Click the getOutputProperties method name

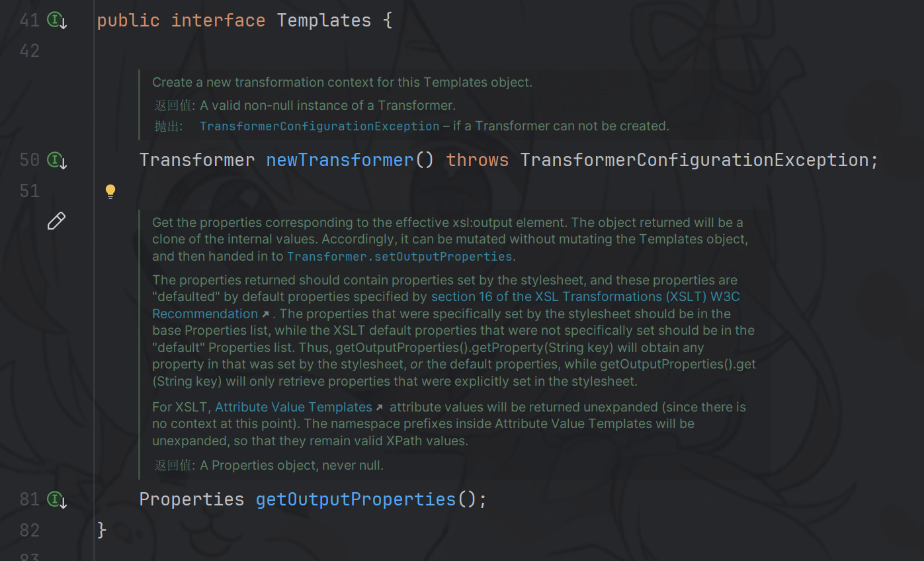tap(356, 499)
